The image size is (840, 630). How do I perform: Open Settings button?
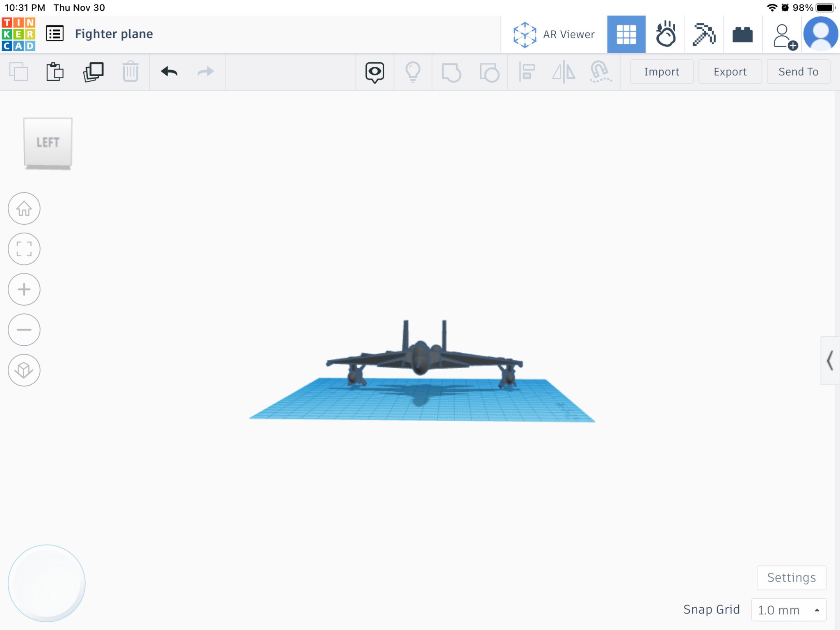(x=791, y=577)
